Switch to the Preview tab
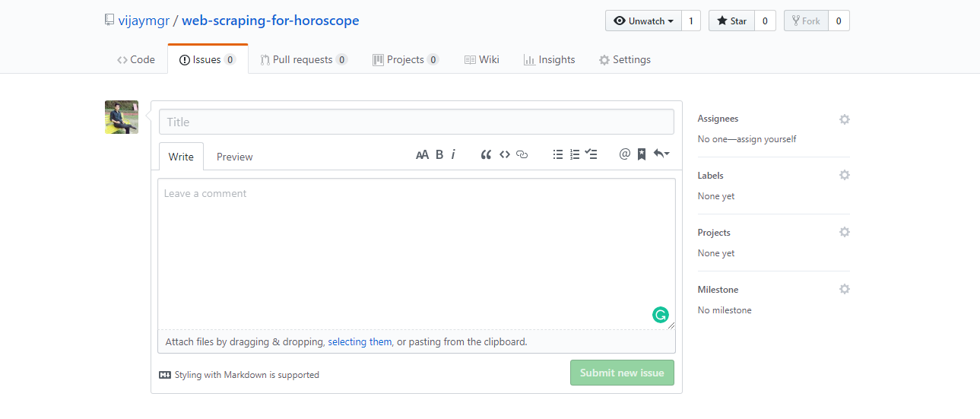This screenshot has height=419, width=980. [x=234, y=157]
